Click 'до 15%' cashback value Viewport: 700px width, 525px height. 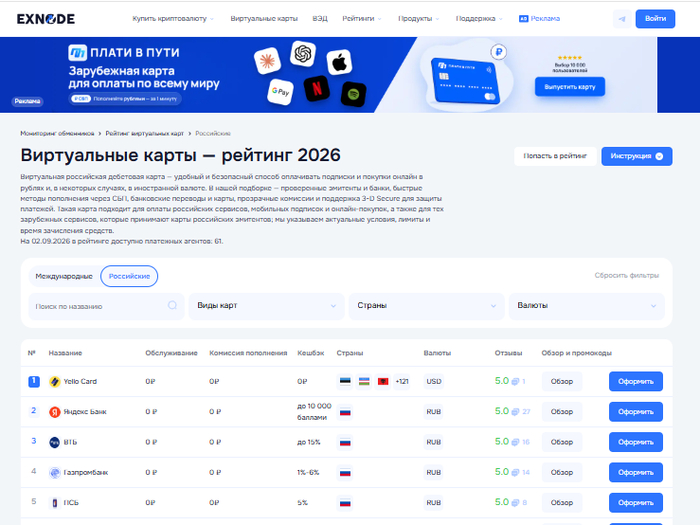pyautogui.click(x=309, y=442)
